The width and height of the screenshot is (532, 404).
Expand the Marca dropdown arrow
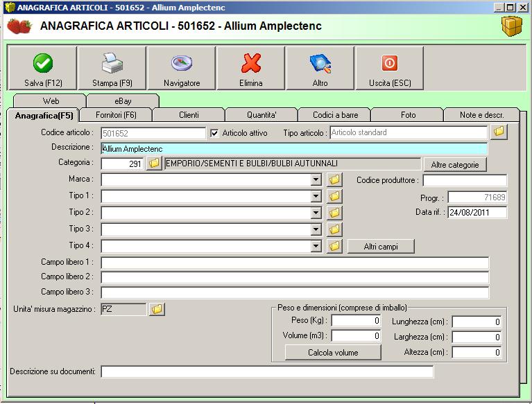pos(316,179)
